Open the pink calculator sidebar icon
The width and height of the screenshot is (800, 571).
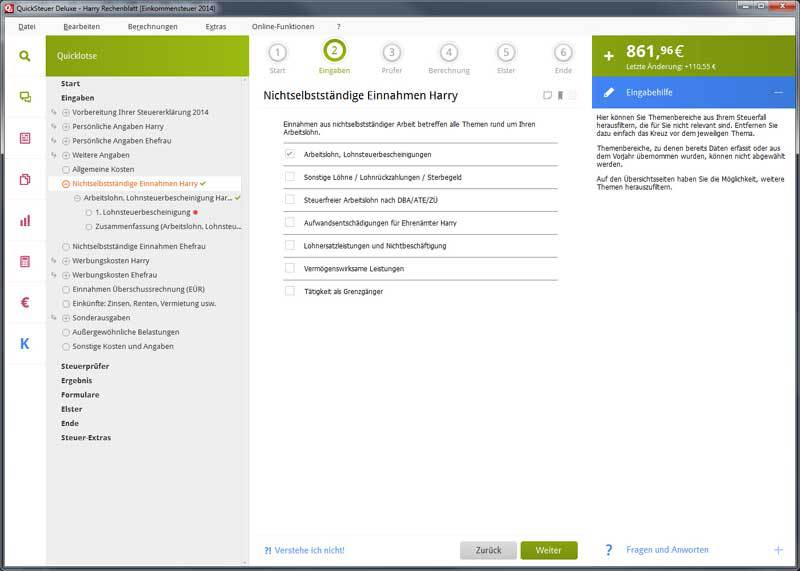point(24,261)
